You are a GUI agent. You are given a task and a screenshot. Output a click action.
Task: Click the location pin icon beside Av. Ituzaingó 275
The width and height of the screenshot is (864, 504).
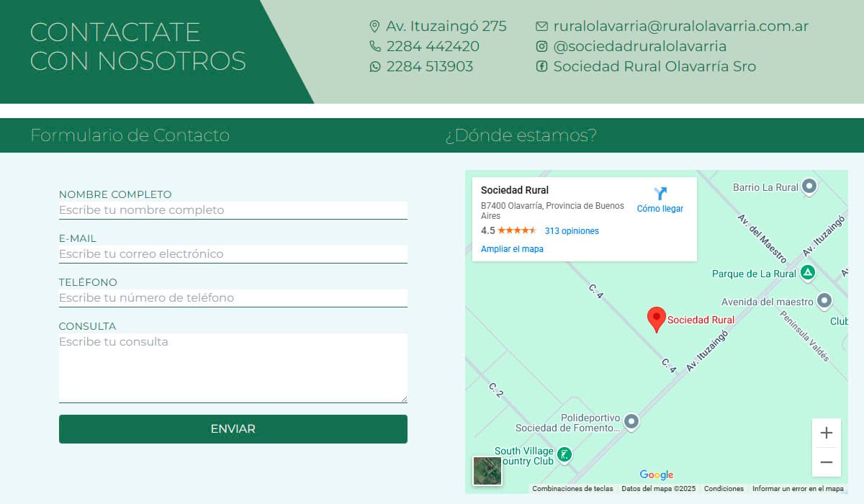pyautogui.click(x=374, y=27)
